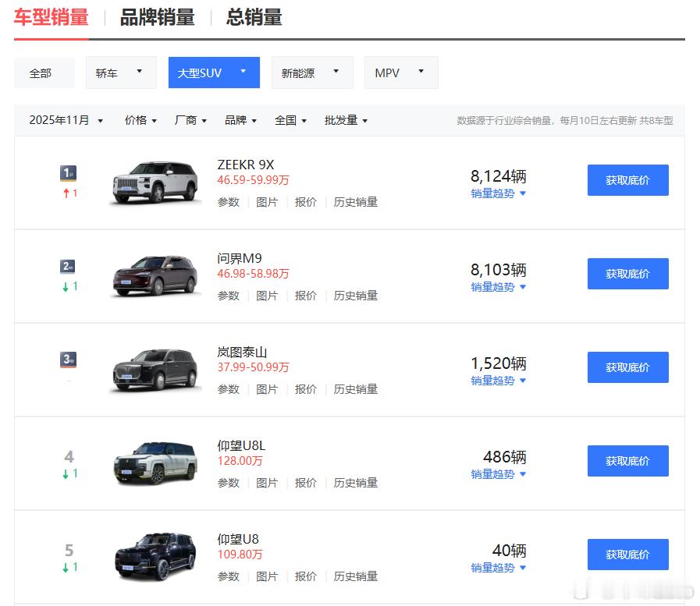Expand 销量趋势 for 仰望U8L
Screen dimensions: 700x606
(498, 474)
